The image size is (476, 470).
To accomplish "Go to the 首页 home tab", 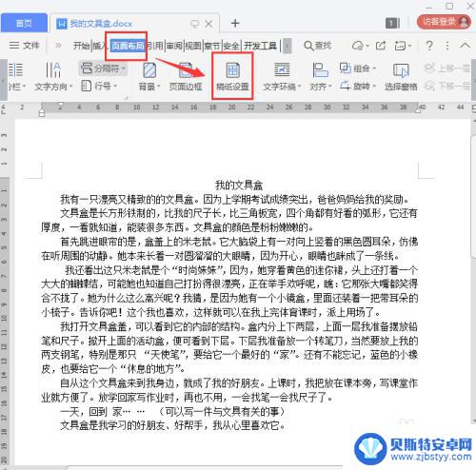I will [24, 23].
